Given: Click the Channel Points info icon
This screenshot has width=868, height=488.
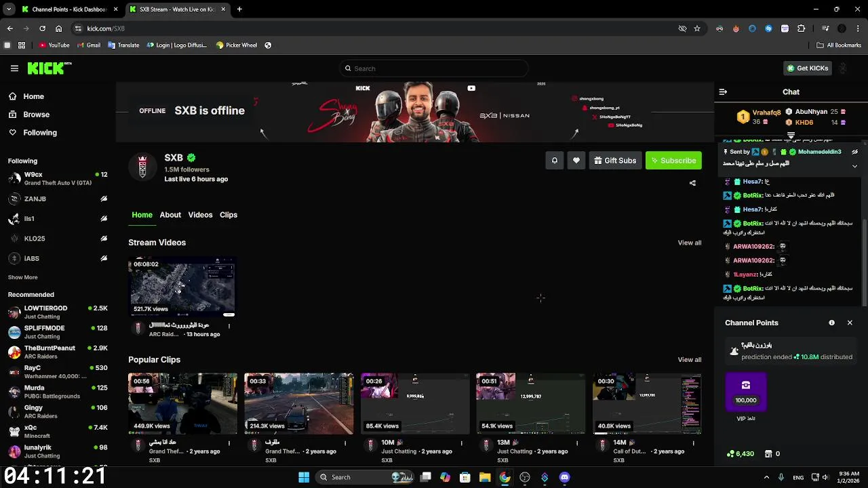Looking at the screenshot, I should 831,323.
